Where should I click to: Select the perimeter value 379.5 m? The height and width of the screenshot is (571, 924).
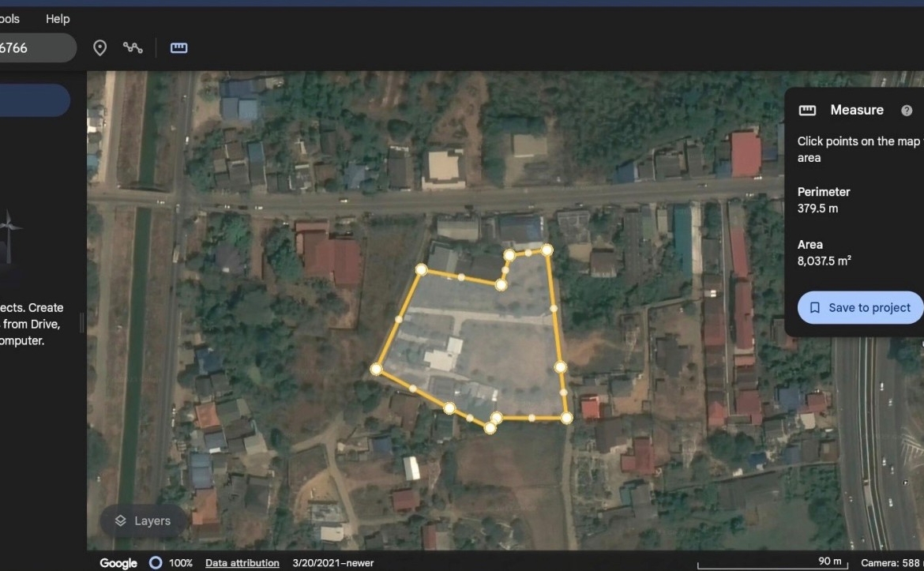(817, 208)
